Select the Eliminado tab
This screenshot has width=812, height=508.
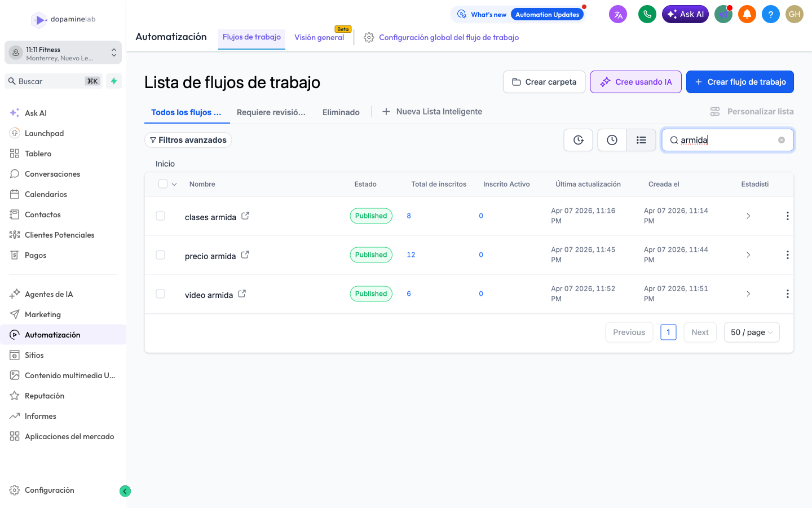pyautogui.click(x=341, y=112)
